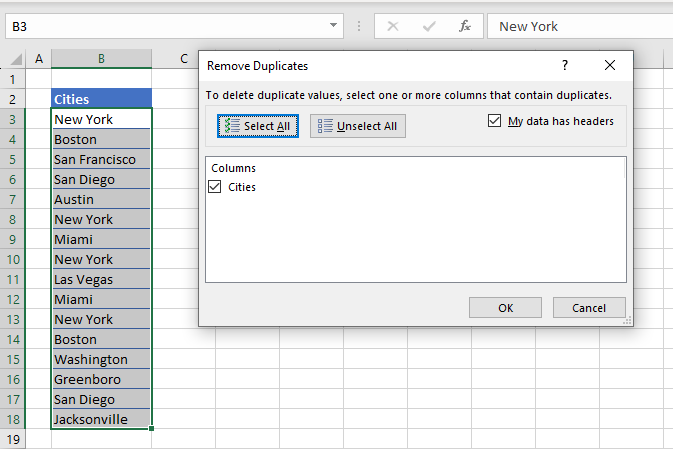Select the cell containing Las Vegas
673x449 pixels.
(x=101, y=279)
